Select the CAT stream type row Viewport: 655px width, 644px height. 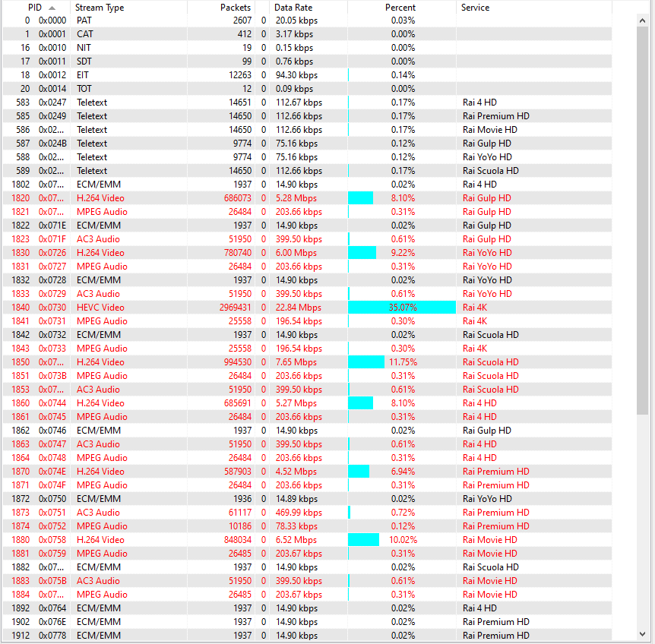307,34
